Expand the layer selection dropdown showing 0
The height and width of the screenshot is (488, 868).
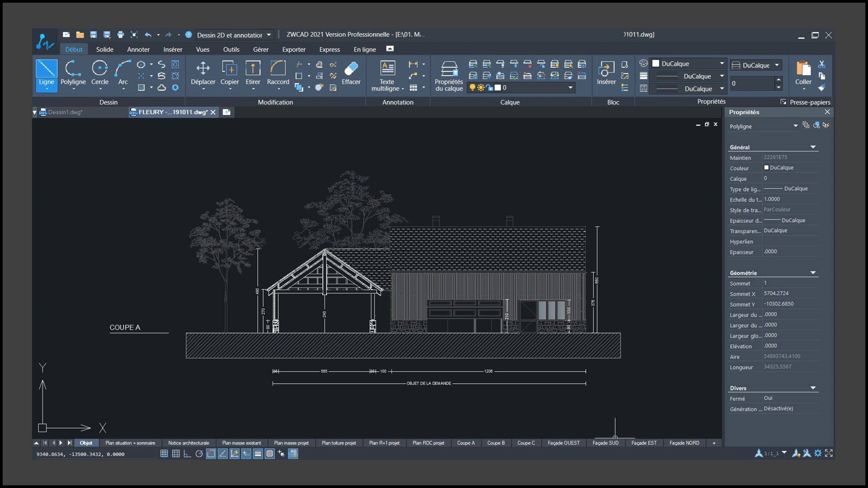570,88
